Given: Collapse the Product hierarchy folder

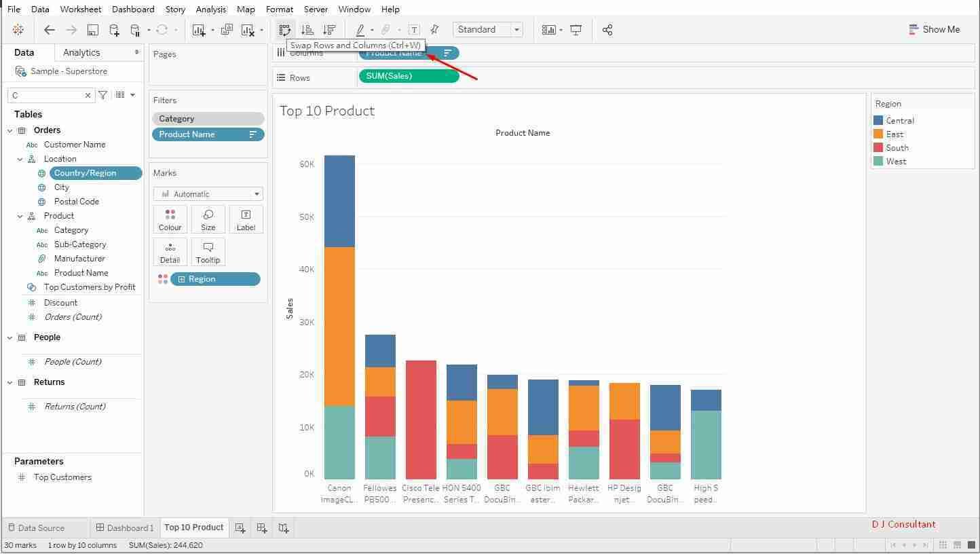Looking at the screenshot, I should coord(20,216).
